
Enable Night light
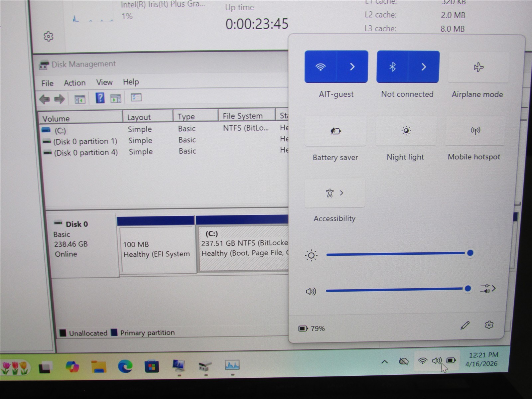click(406, 130)
